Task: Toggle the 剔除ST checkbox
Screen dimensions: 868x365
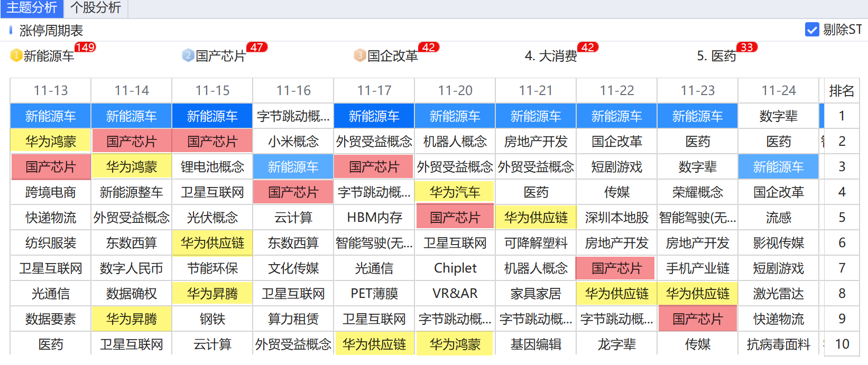Action: point(811,30)
